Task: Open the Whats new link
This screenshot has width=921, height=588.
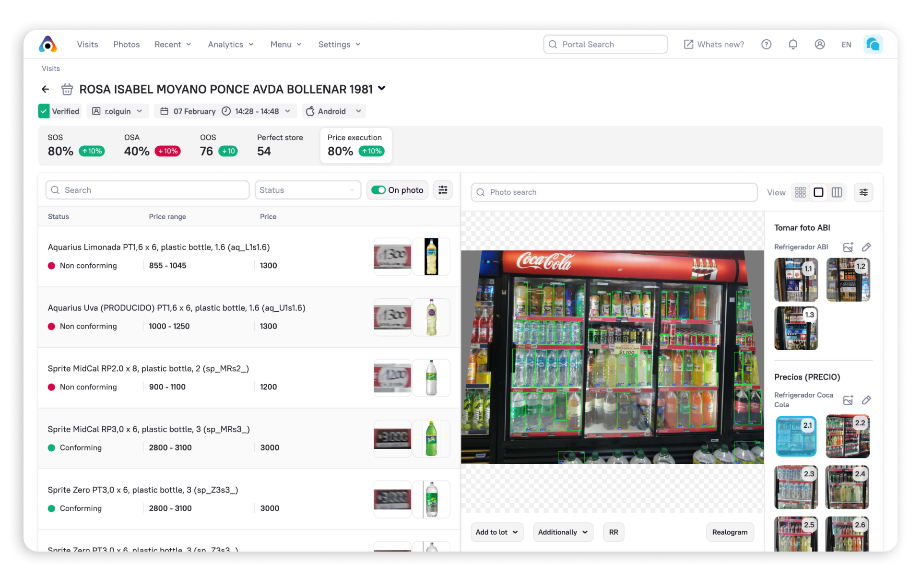Action: click(x=714, y=45)
